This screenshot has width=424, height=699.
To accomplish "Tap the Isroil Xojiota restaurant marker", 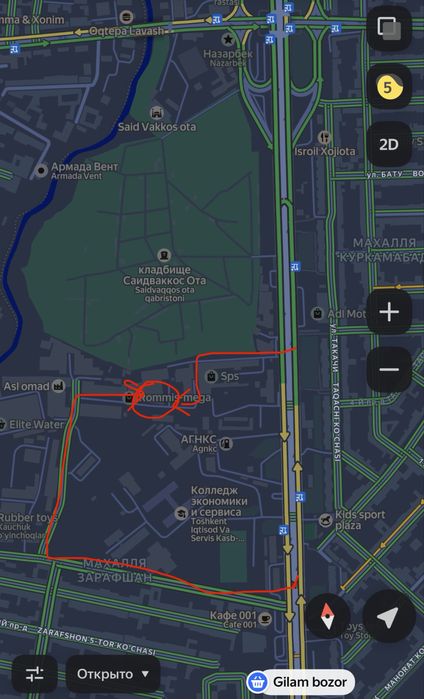I will [x=325, y=137].
